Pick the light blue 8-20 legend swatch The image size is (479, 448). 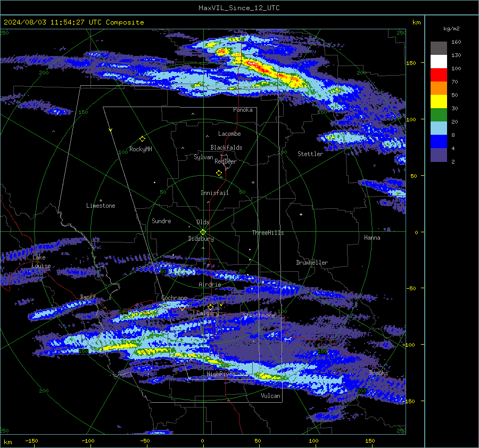(439, 128)
